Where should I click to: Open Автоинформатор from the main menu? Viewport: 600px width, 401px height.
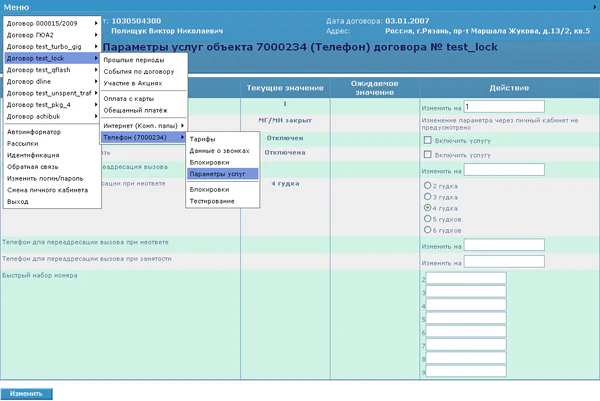(x=36, y=132)
